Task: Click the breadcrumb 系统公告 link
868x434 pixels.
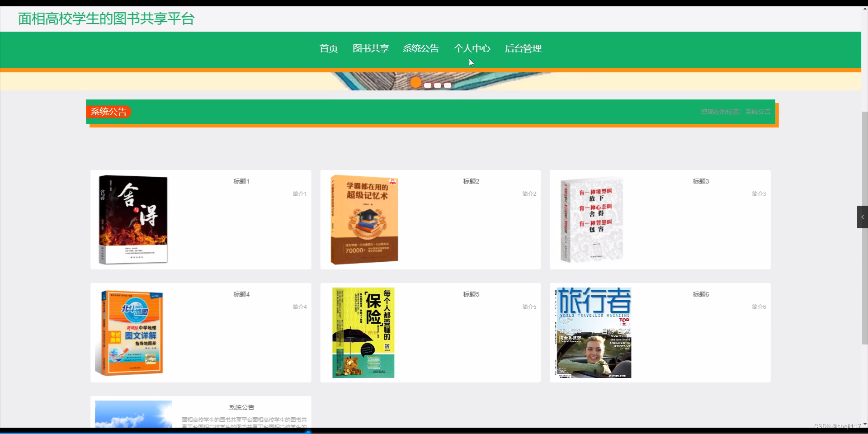Action: [x=758, y=111]
